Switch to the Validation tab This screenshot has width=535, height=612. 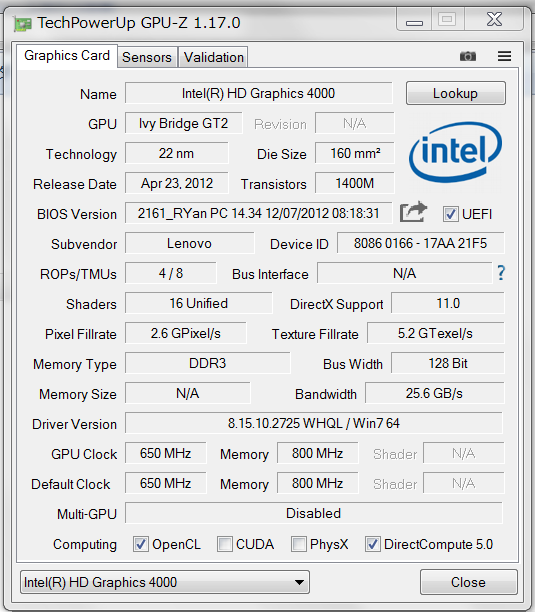213,57
